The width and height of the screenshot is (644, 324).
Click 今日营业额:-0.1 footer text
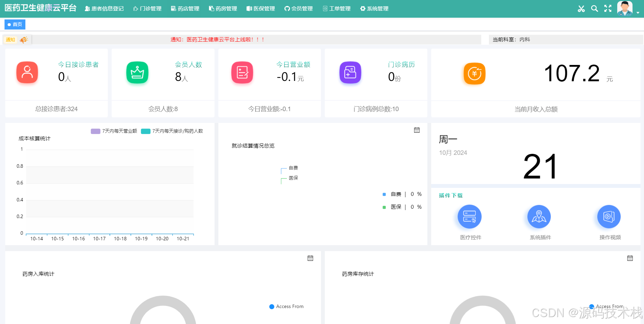pyautogui.click(x=269, y=109)
